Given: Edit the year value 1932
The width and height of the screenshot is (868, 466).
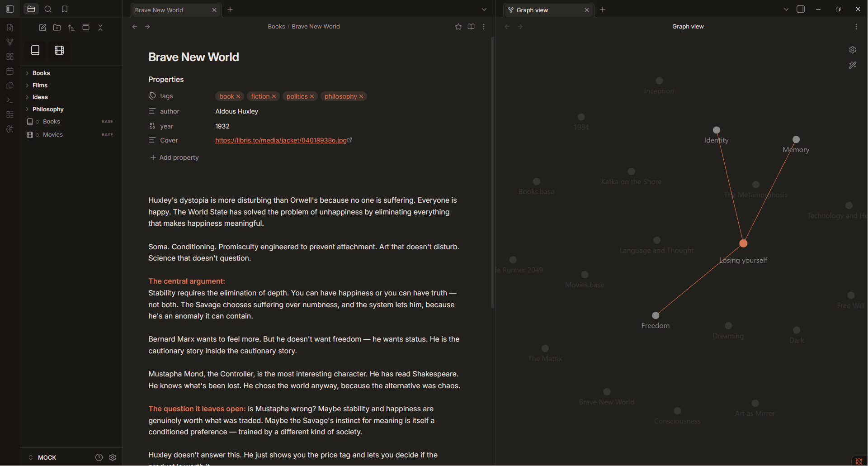Looking at the screenshot, I should click(x=222, y=126).
